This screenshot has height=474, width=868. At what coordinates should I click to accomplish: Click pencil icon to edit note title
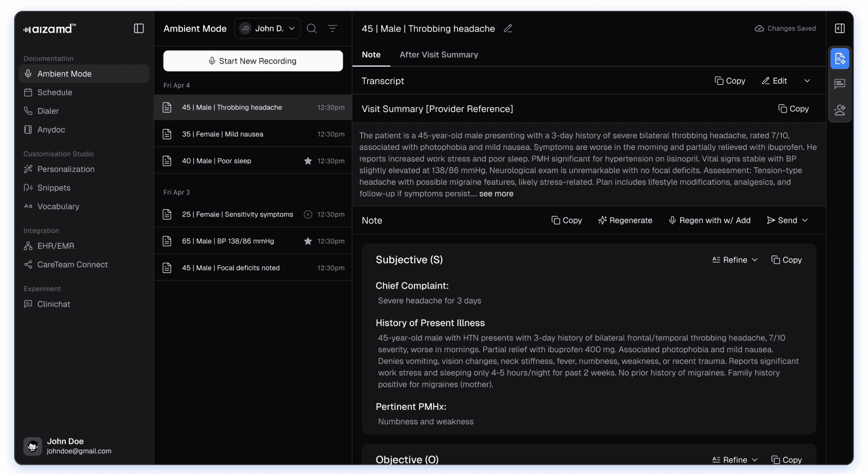pyautogui.click(x=508, y=28)
